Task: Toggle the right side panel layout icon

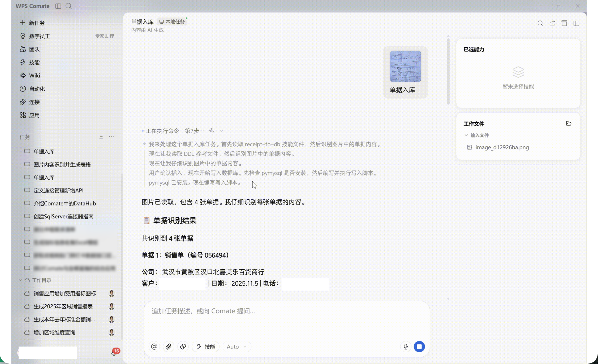Action: (576, 23)
